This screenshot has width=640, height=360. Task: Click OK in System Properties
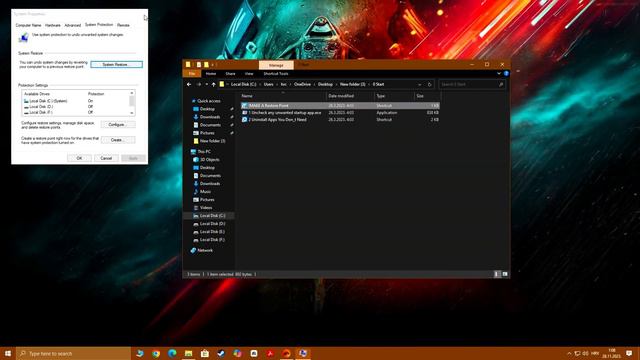click(x=79, y=158)
